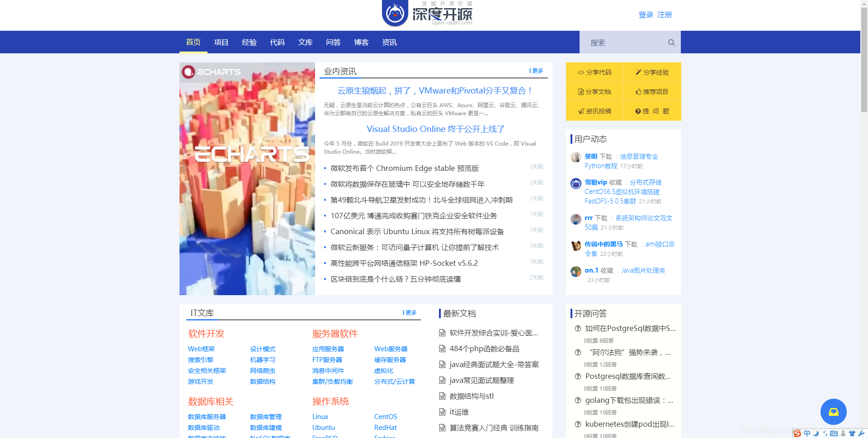Open 分布式/云计算 category link

pyautogui.click(x=395, y=381)
